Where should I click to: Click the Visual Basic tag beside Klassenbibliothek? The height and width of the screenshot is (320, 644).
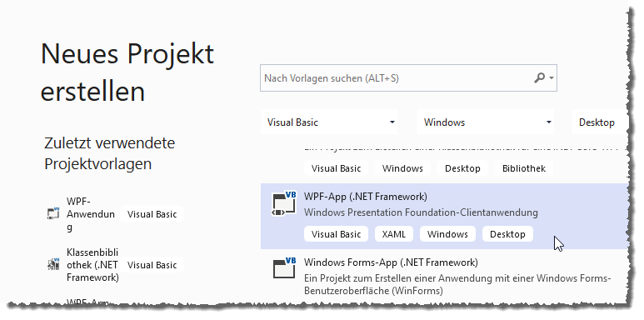point(152,265)
